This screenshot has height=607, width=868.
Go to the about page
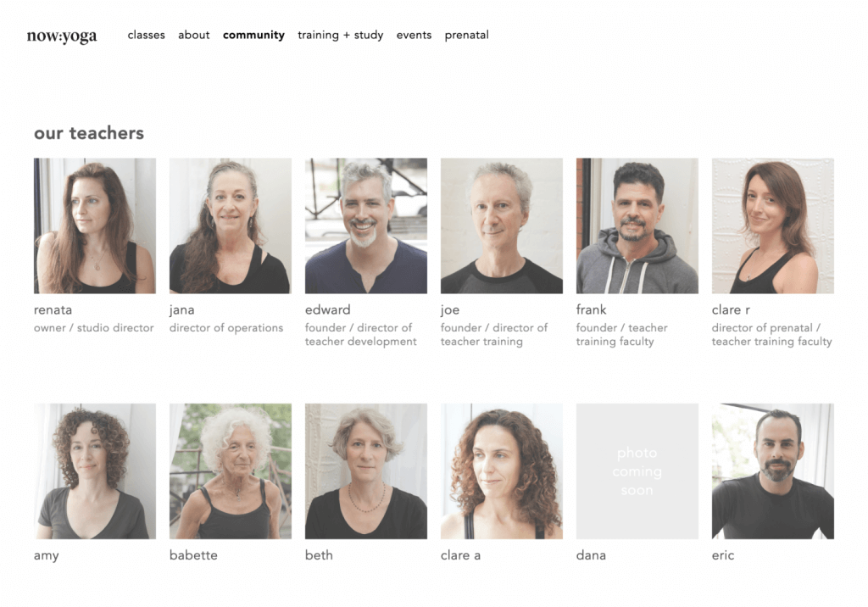pos(194,35)
